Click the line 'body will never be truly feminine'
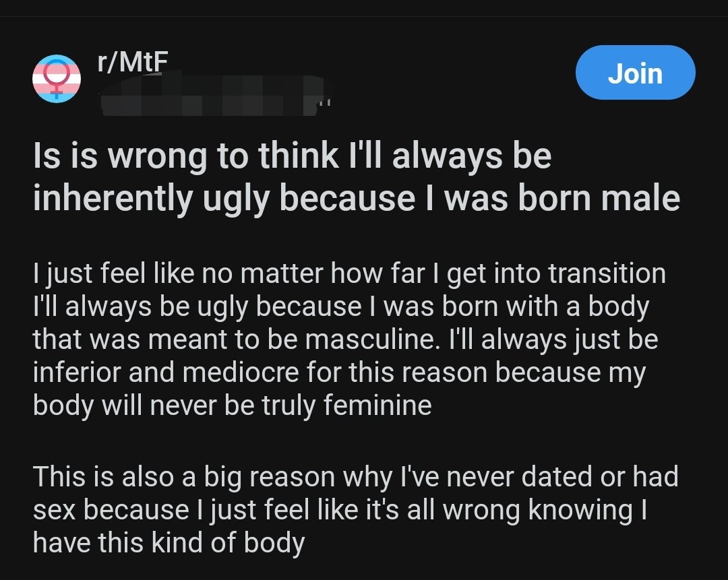Screen dimensions: 728x580 [x=232, y=406]
